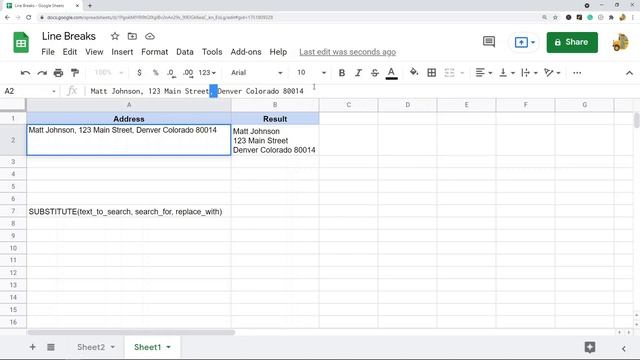Select column B header
This screenshot has width=640, height=360.
tap(275, 105)
